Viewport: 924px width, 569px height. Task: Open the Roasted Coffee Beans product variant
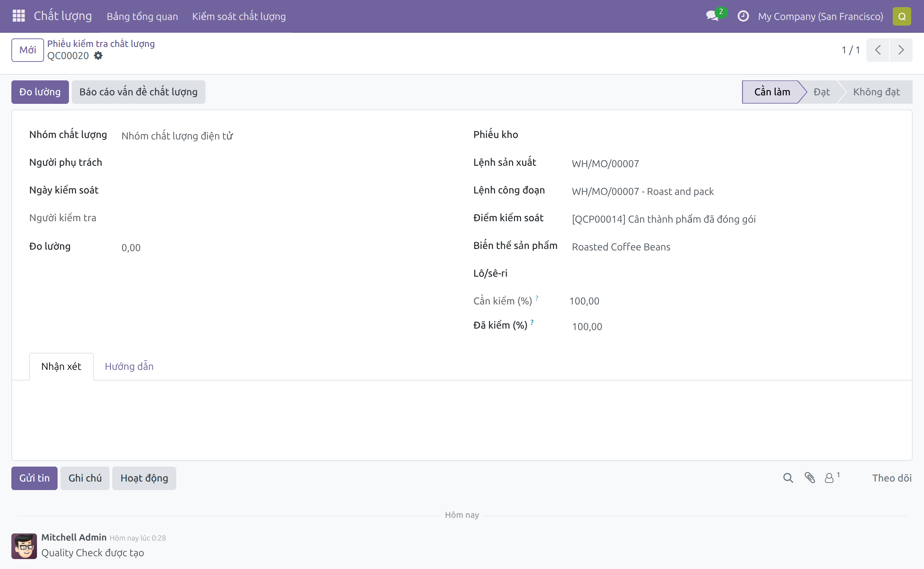[621, 247]
